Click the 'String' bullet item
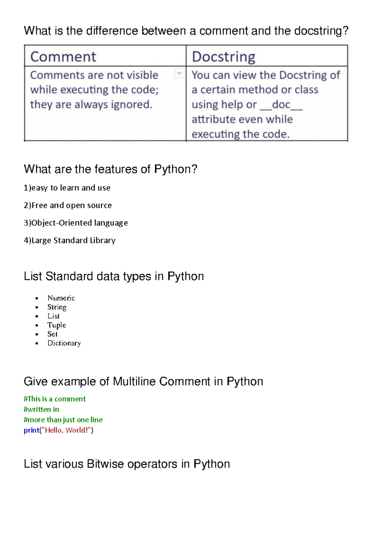Screen dimensions: 392x554 pyautogui.click(x=57, y=307)
